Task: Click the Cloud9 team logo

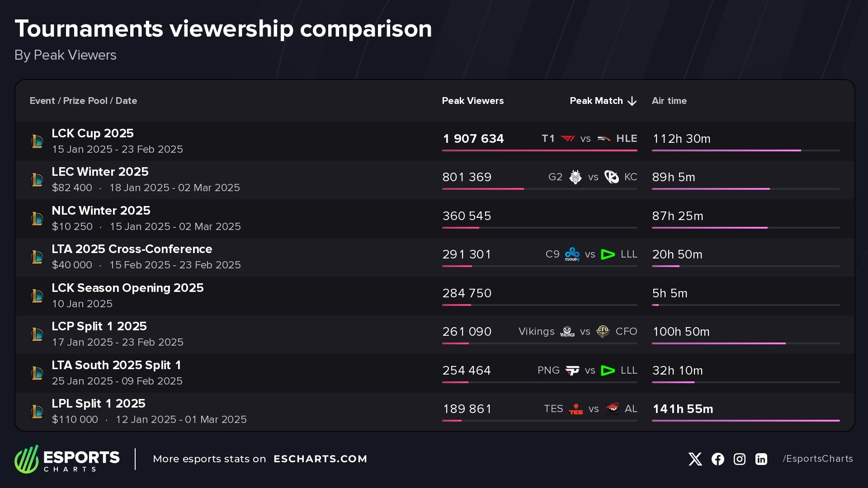Action: (x=572, y=254)
